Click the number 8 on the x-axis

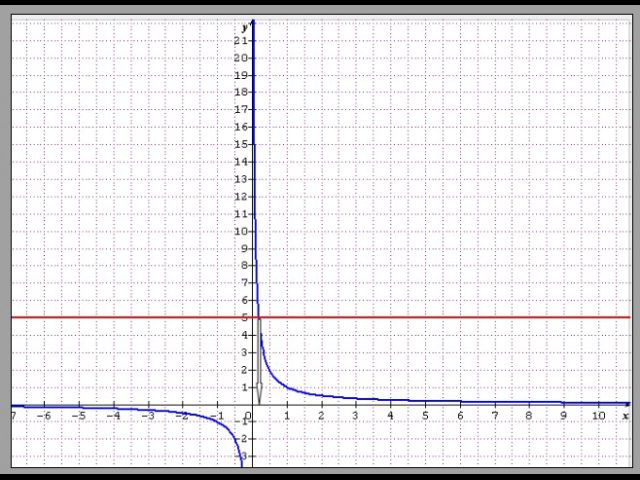[x=529, y=415]
